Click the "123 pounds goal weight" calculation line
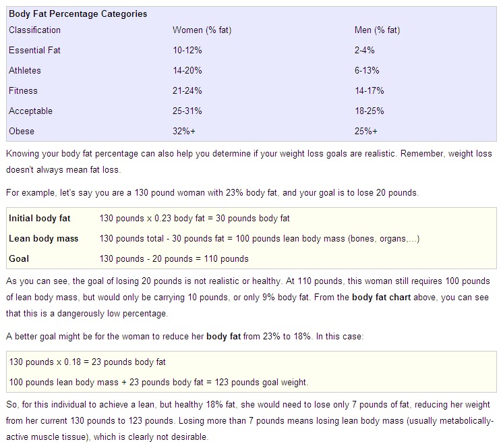 coord(158,382)
